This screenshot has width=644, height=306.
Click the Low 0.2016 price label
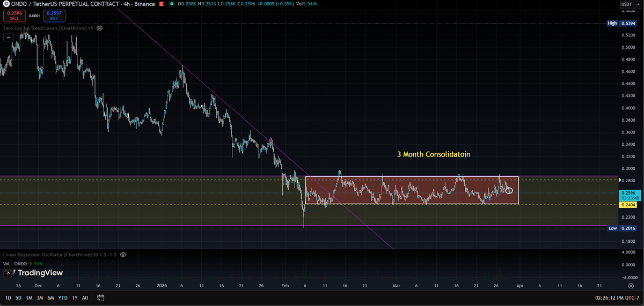pos(621,228)
